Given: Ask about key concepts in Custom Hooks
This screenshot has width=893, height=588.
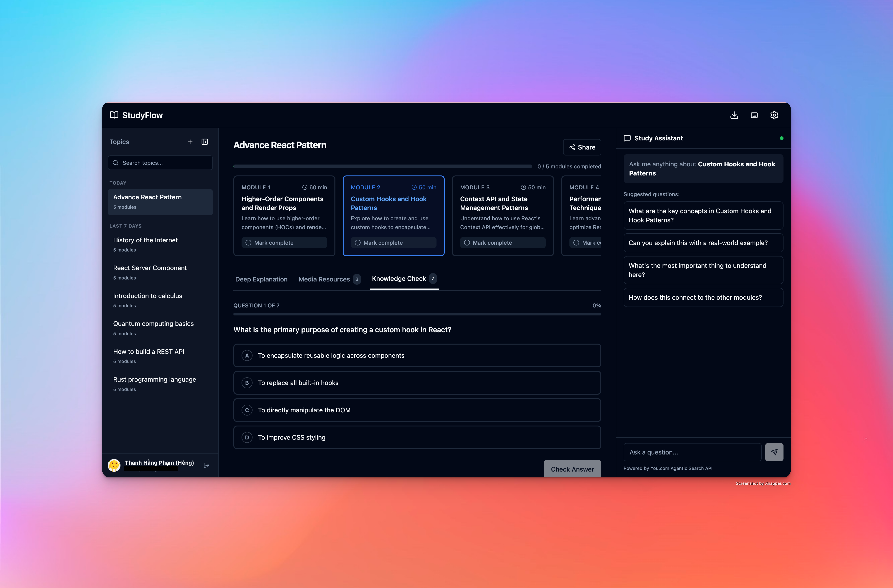Looking at the screenshot, I should click(x=703, y=216).
